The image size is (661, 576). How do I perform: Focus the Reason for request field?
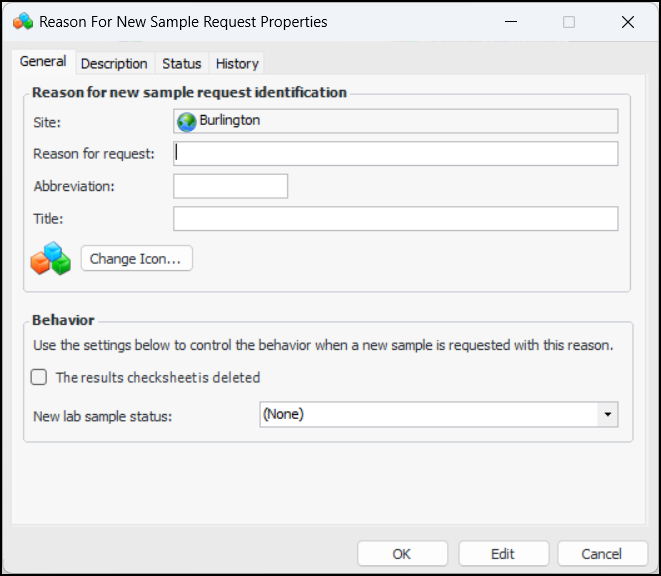tap(396, 153)
